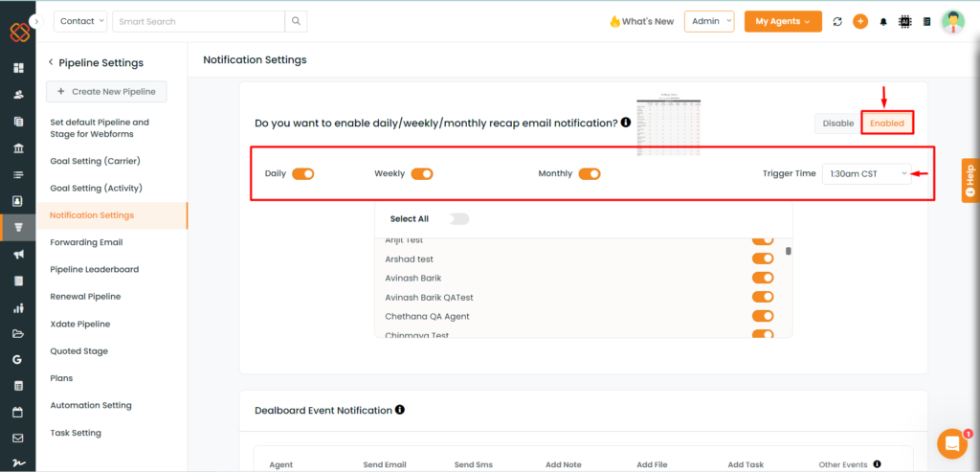980x472 pixels.
Task: Open the Trigger Time dropdown
Action: (867, 174)
